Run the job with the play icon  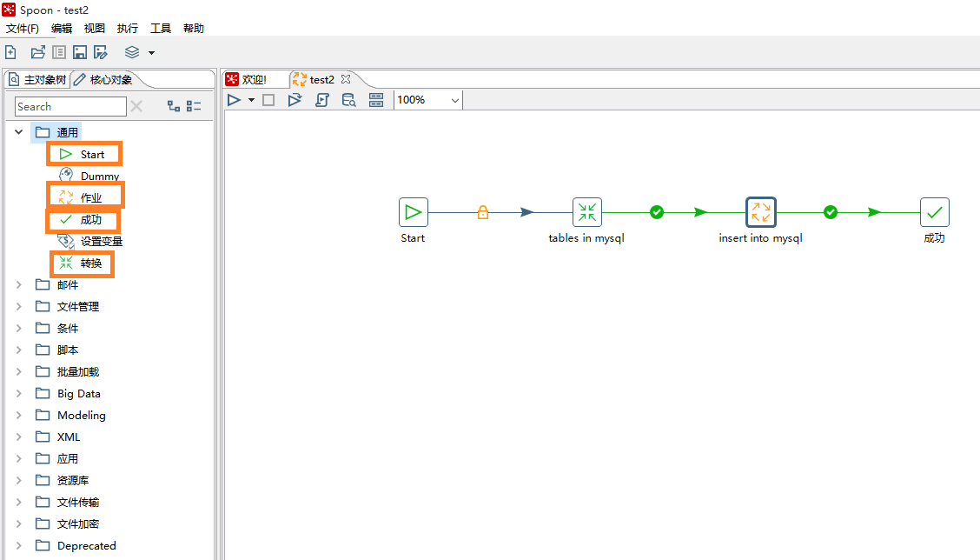(x=234, y=100)
